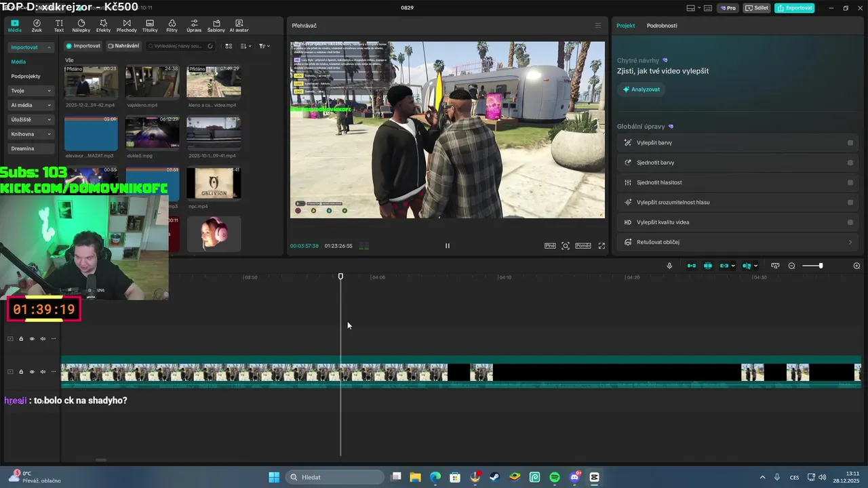Open the Filtry filters panel
868x488 pixels.
[172, 26]
